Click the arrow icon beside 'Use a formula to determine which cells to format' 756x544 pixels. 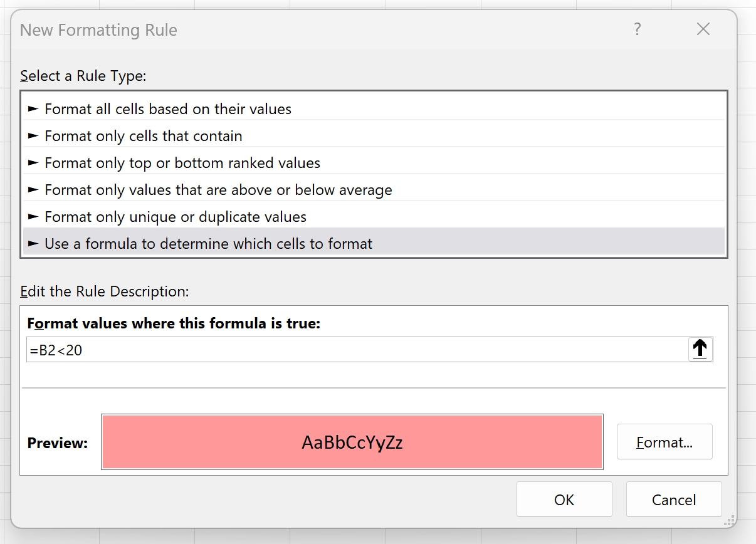tap(33, 243)
